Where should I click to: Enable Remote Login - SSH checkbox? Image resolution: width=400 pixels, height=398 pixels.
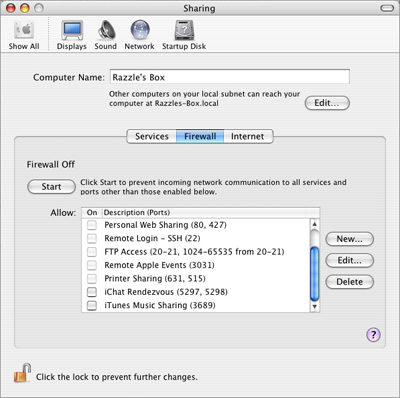(x=92, y=238)
